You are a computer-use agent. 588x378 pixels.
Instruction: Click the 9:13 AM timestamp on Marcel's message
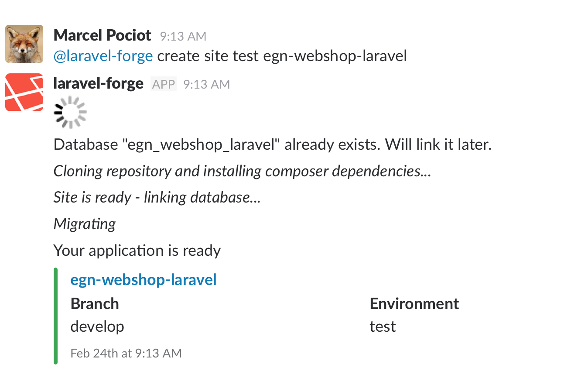pos(183,36)
